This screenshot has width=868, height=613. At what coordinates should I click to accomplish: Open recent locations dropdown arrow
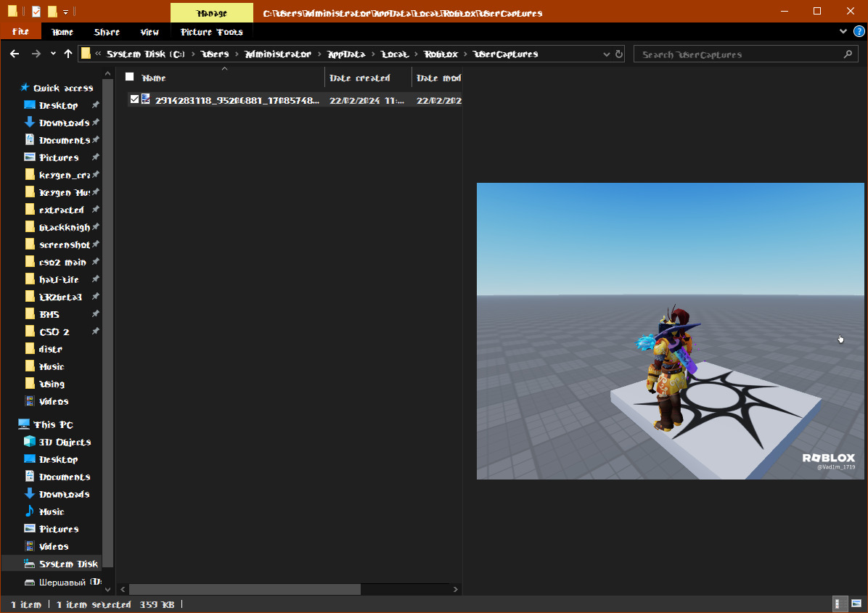point(53,54)
